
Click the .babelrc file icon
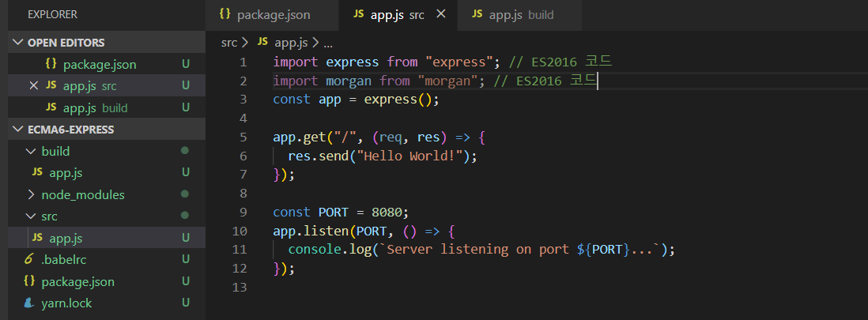[28, 260]
